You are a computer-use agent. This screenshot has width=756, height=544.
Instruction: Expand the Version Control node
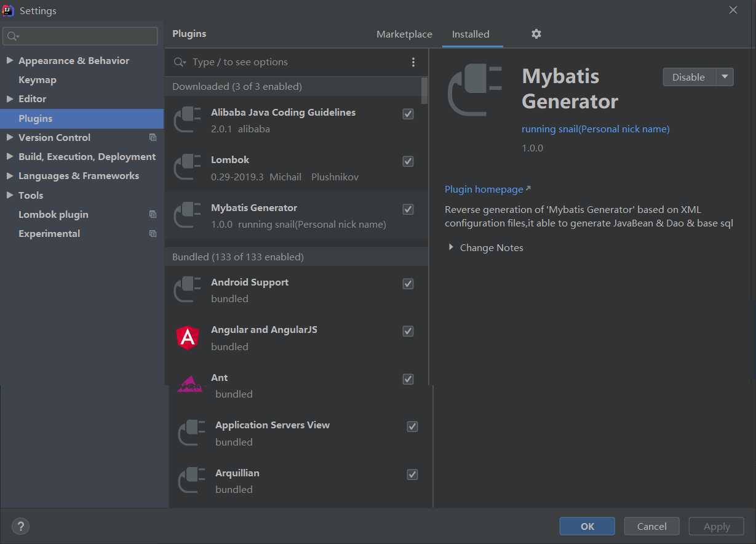pyautogui.click(x=9, y=137)
